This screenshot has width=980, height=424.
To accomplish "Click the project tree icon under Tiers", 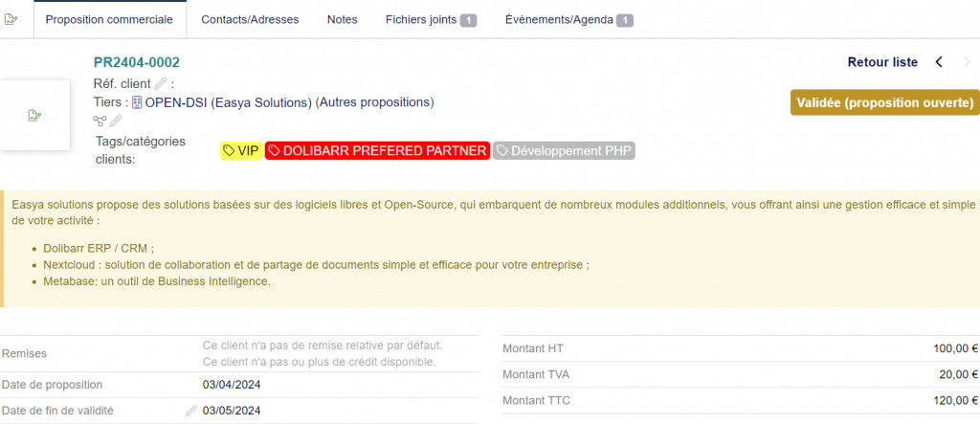I will click(100, 121).
